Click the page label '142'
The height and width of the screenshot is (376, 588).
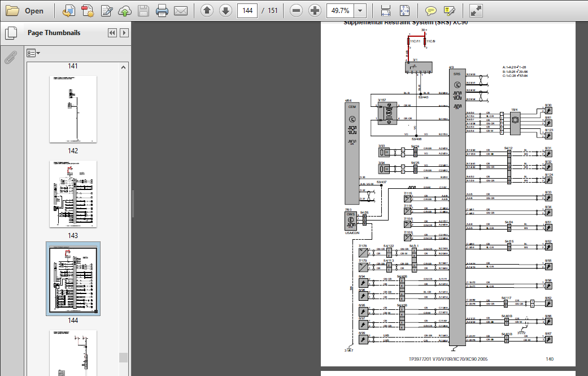tap(73, 151)
